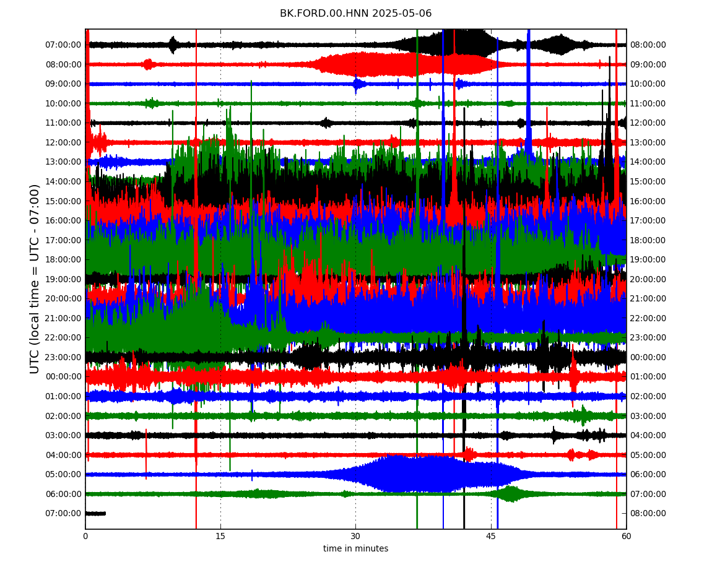
Task: Click the left 14:00:00 axis label
Action: 63,181
